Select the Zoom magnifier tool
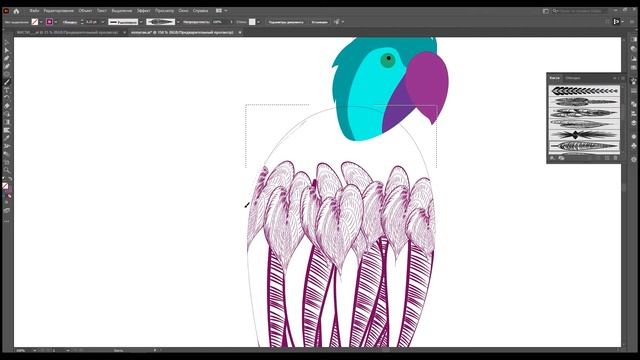 pyautogui.click(x=7, y=170)
